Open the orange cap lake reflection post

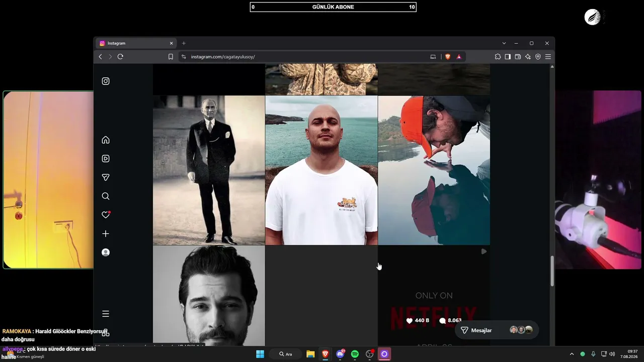click(x=434, y=170)
